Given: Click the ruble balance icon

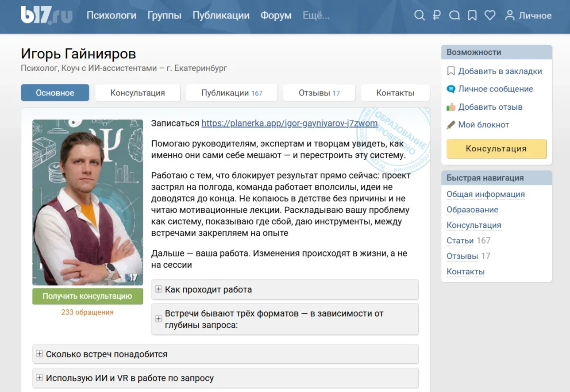Looking at the screenshot, I should 437,15.
